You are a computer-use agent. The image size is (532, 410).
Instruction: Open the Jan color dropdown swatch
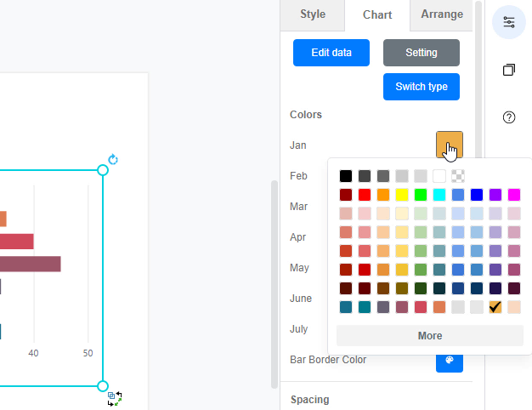[449, 145]
